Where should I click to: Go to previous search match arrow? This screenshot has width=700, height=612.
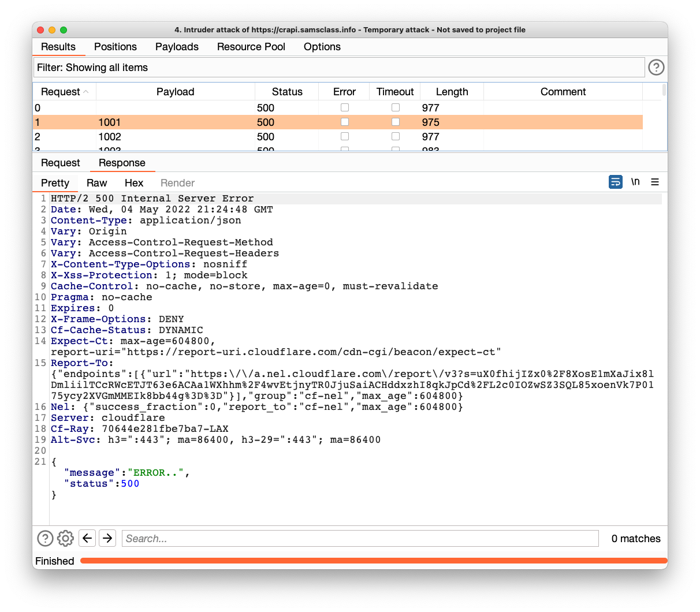(87, 539)
